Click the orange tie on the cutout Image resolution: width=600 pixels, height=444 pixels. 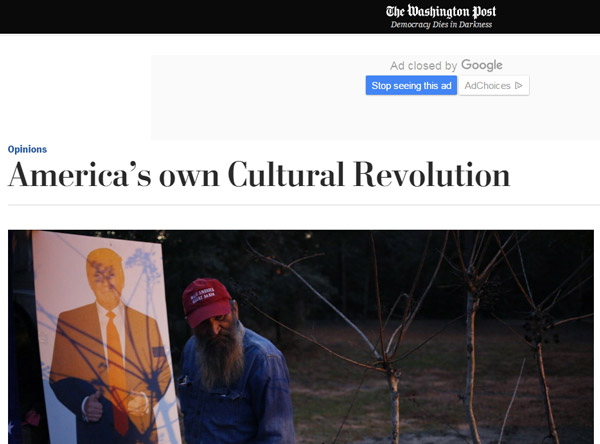[117, 367]
